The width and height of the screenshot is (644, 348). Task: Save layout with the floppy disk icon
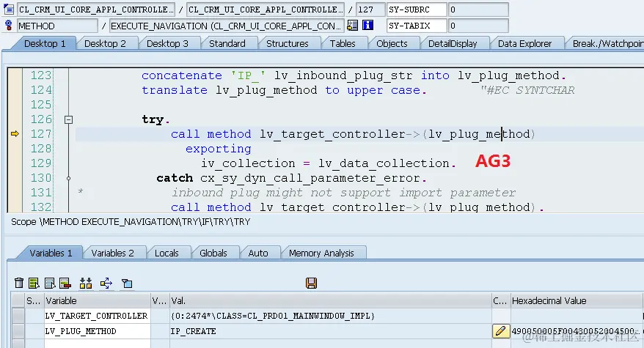311,283
